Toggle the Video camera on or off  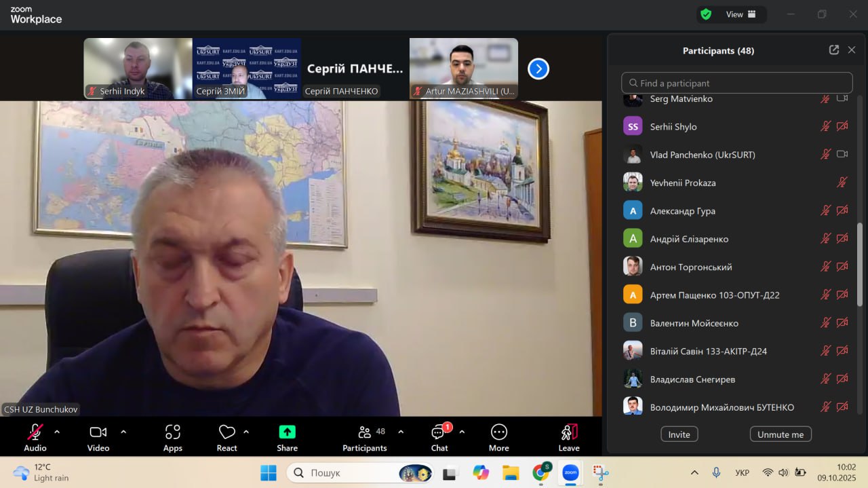click(98, 432)
